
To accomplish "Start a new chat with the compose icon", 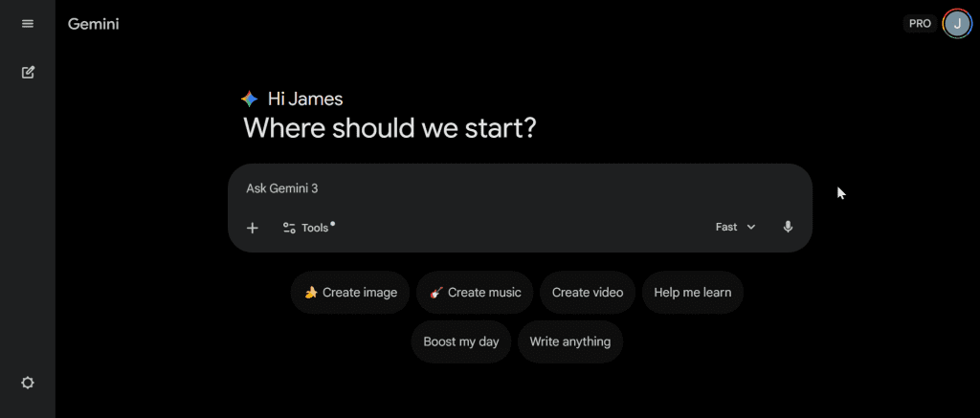I will 28,72.
